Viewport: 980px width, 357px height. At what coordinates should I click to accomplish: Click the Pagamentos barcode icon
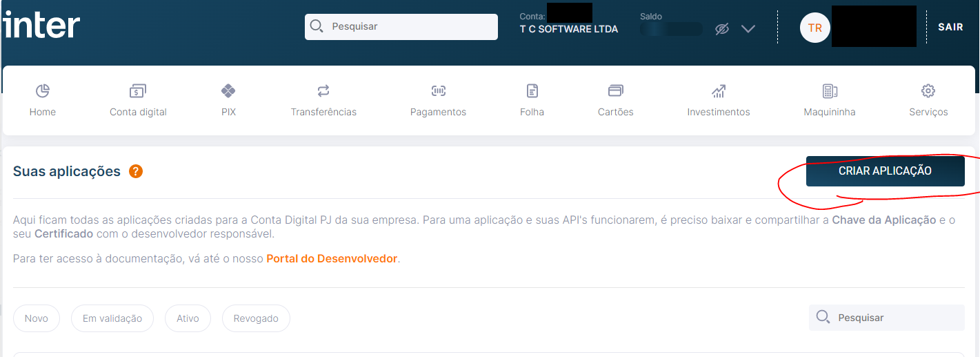[x=438, y=90]
